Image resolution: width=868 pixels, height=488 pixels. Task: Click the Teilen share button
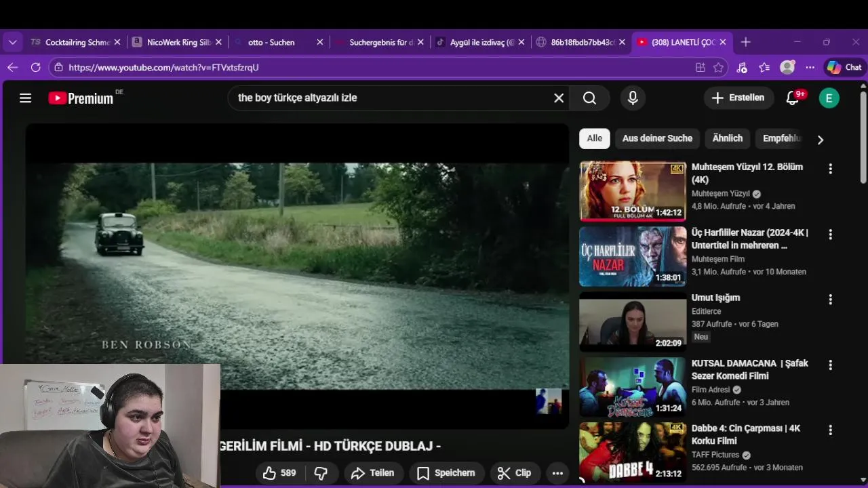pos(372,473)
